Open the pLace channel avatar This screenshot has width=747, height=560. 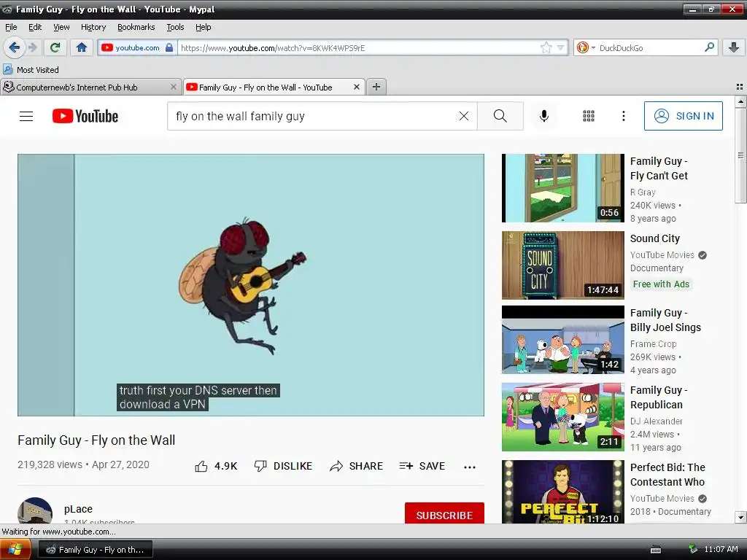click(35, 511)
